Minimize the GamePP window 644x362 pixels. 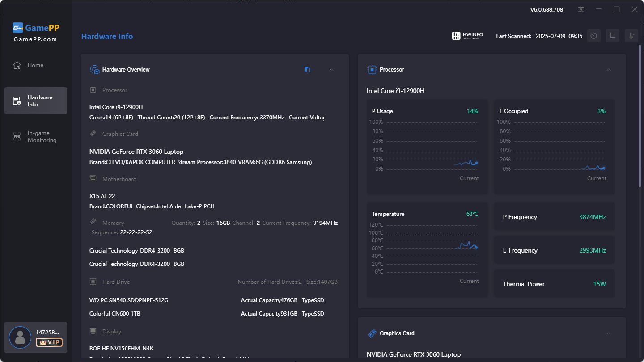[599, 9]
